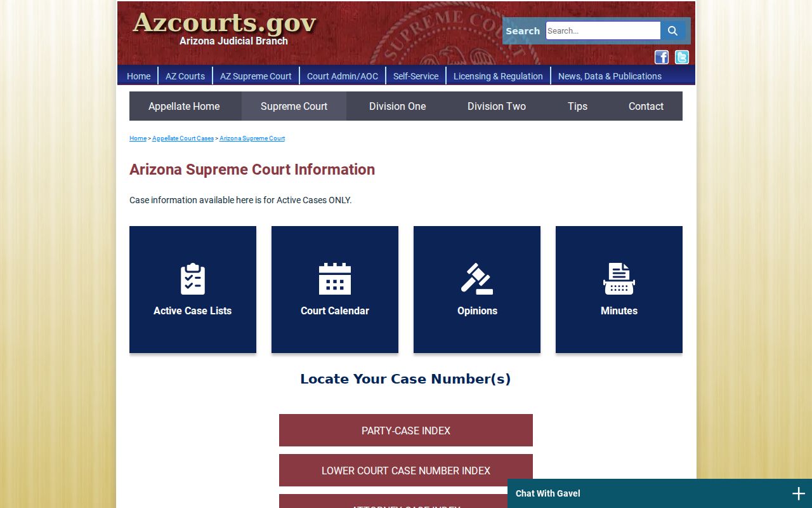Viewport: 812px width, 508px height.
Task: Open the Twitter page icon
Action: point(682,57)
